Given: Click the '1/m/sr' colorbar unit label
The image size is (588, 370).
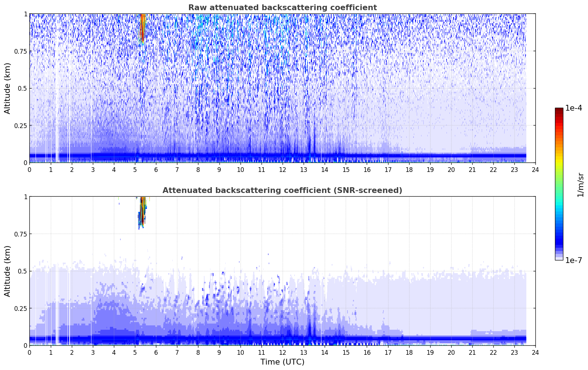Looking at the screenshot, I should [x=580, y=185].
